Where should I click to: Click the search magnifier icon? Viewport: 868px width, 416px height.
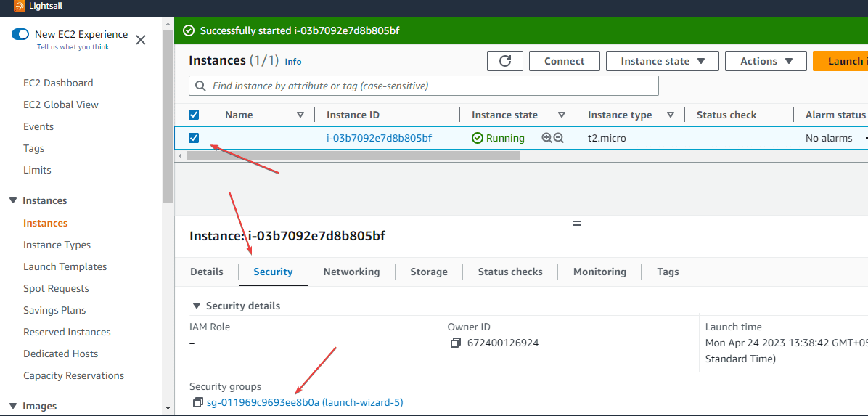[200, 86]
